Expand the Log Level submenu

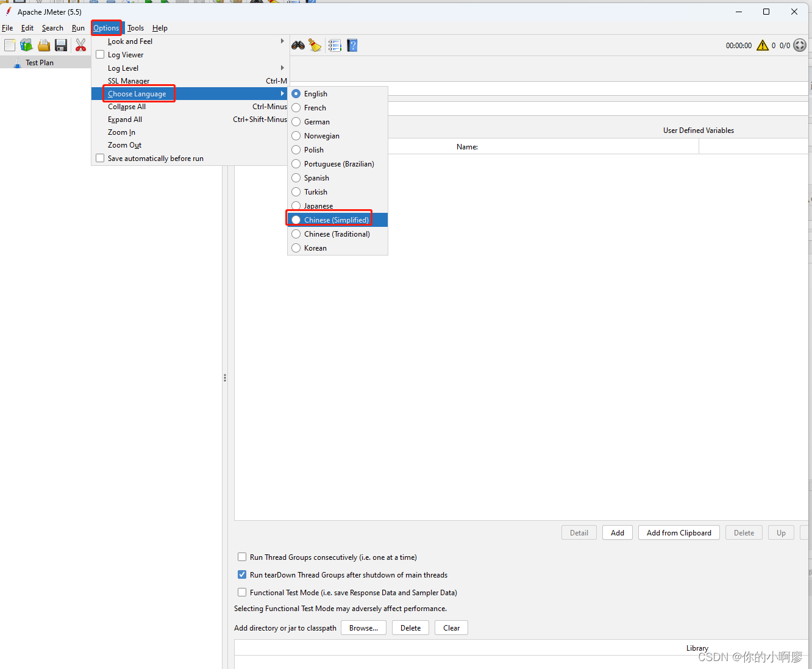click(x=190, y=68)
